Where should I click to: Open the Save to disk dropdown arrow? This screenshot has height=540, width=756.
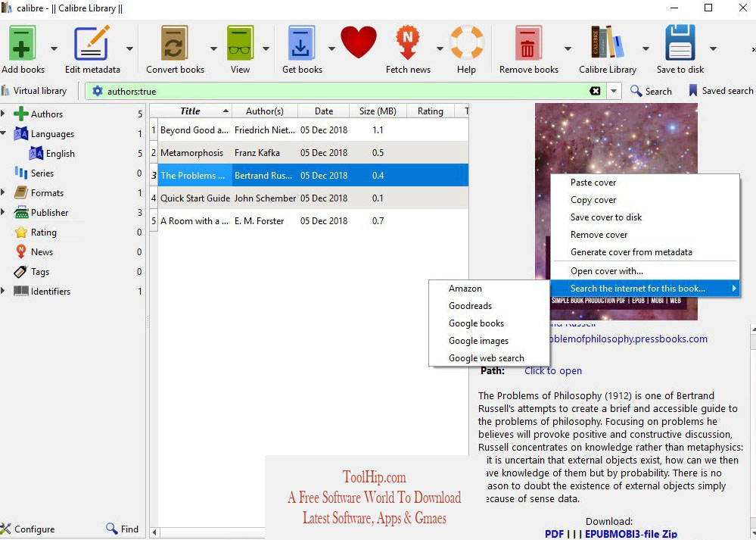coord(713,48)
